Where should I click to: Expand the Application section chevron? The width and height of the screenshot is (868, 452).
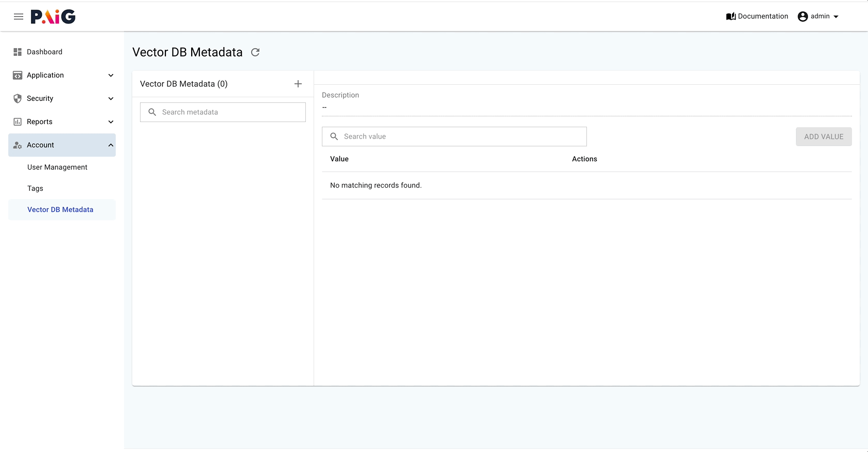tap(111, 76)
